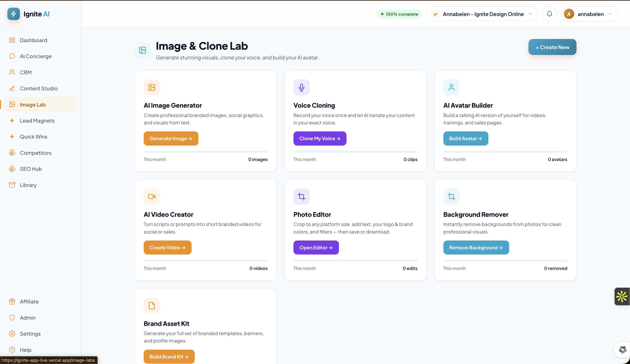Click the Brand Asset Kit title

(x=167, y=324)
